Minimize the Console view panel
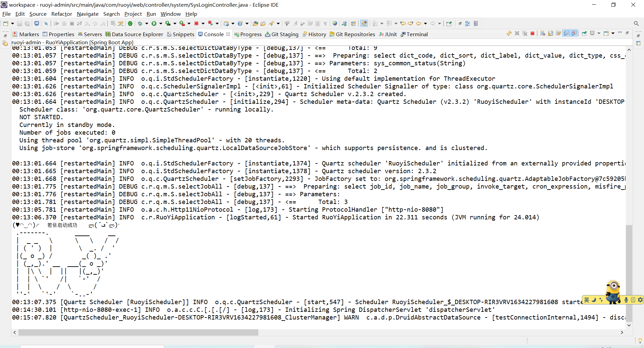 620,32
